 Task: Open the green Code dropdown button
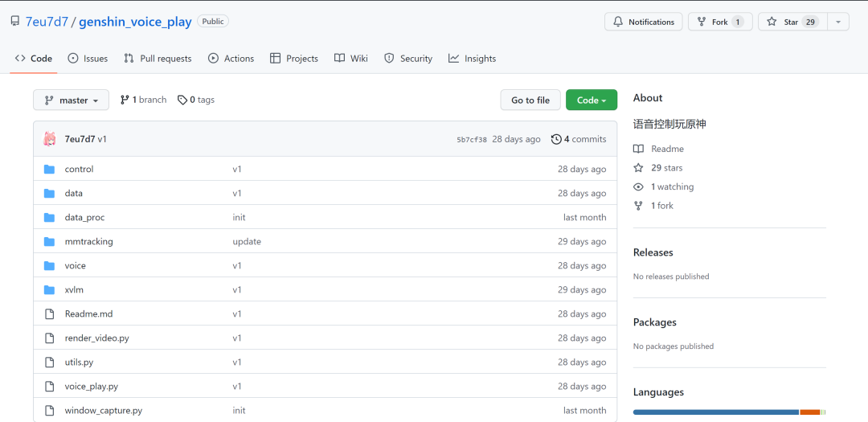(592, 100)
